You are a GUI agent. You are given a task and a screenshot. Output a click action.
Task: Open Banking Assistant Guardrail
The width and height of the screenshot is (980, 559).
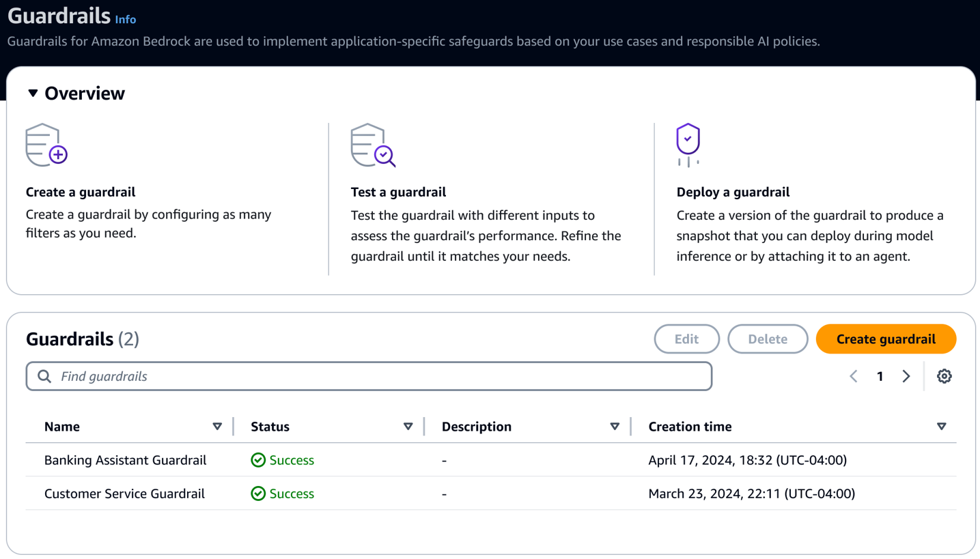coord(125,460)
